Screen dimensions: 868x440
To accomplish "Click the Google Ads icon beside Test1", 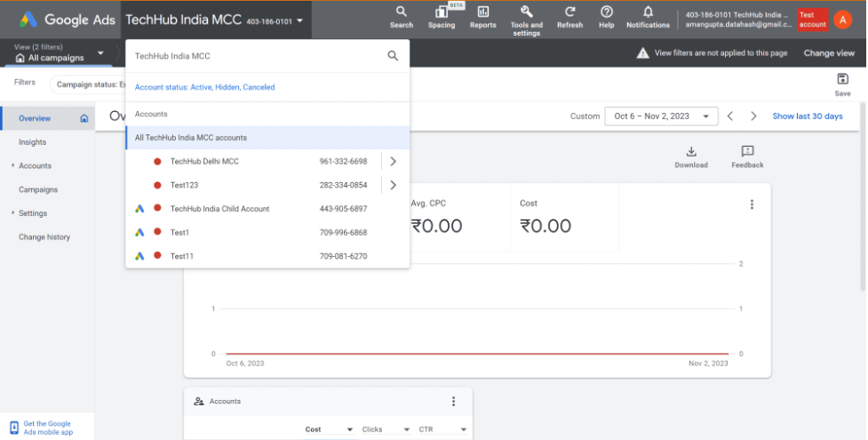I will click(139, 232).
